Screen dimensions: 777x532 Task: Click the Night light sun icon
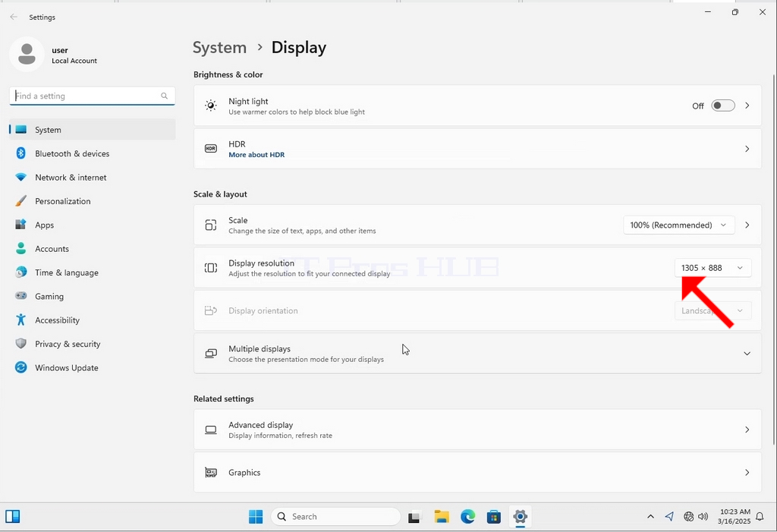(211, 105)
